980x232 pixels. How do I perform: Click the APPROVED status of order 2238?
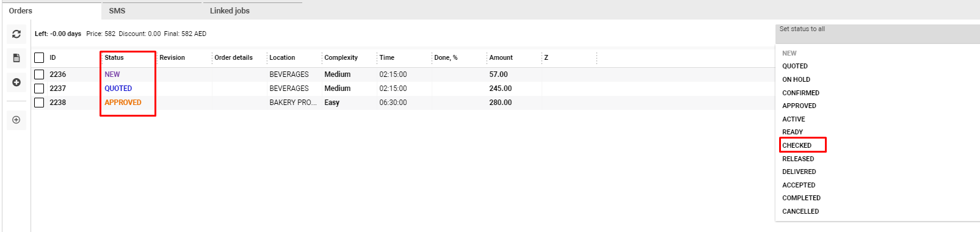[123, 103]
